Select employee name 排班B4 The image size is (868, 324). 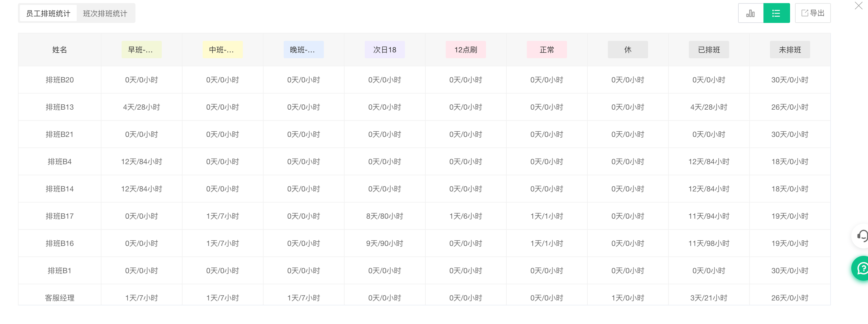(x=60, y=162)
